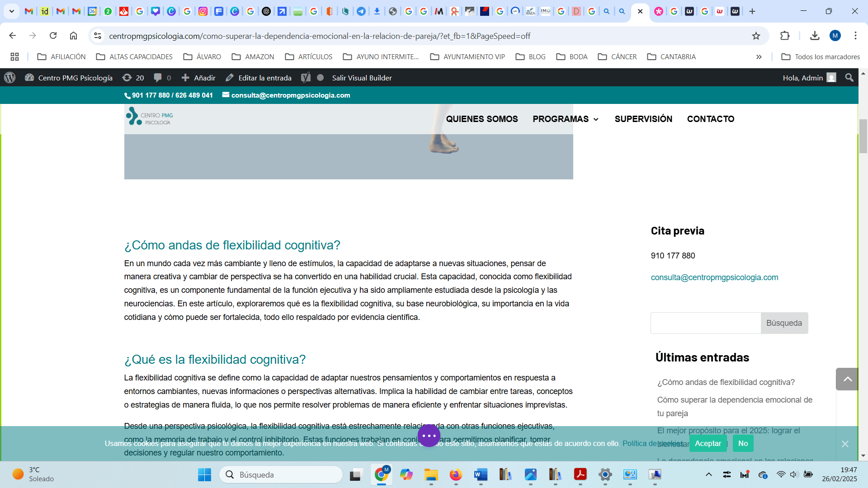Click the header email consulta@centropmgpsicologia.com
The width and height of the screenshot is (868, 488).
click(x=286, y=95)
